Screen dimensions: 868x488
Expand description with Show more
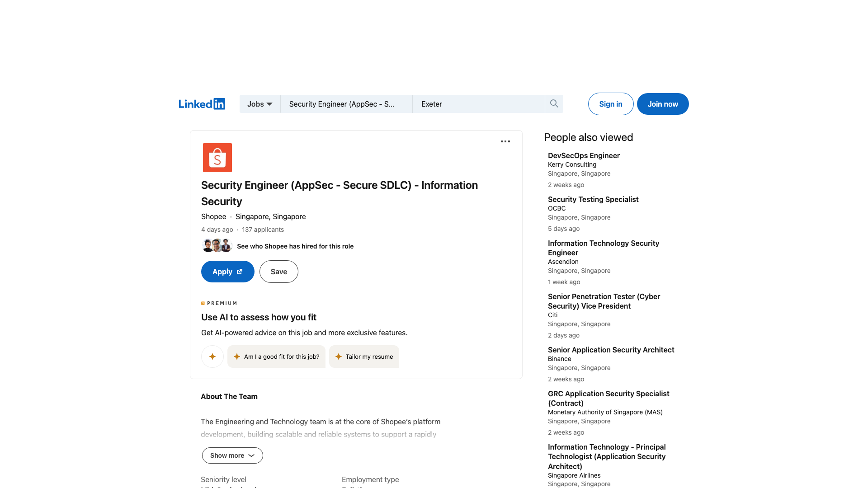(232, 455)
